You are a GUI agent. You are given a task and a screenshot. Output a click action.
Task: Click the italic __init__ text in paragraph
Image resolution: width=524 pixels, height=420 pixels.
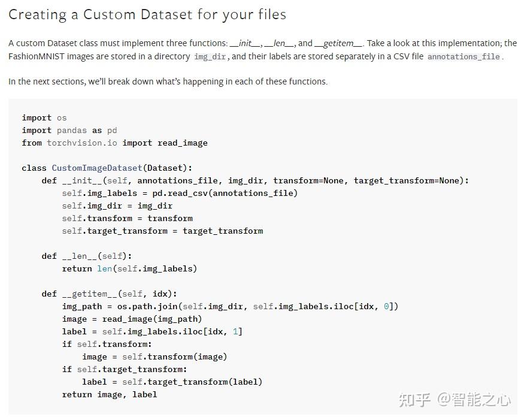coord(245,44)
